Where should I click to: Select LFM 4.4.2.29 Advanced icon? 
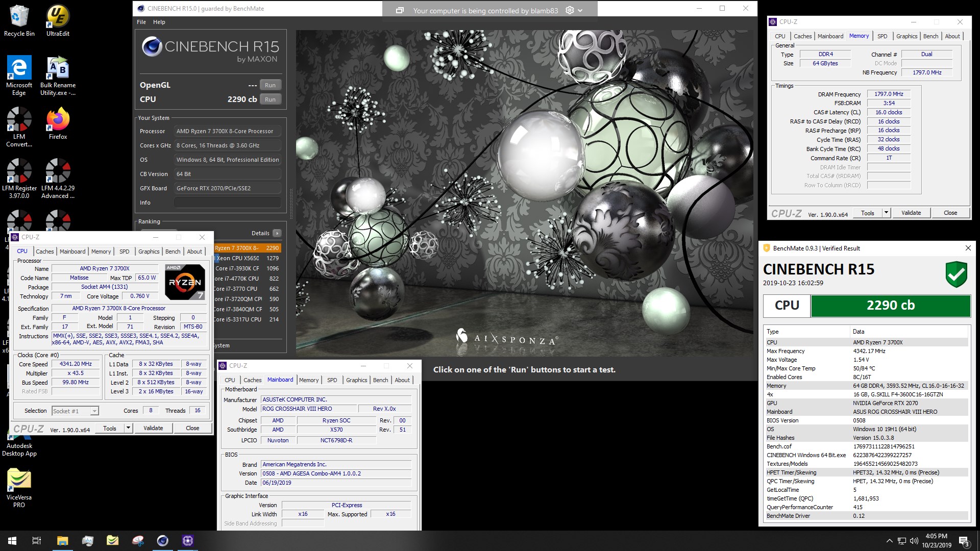[x=58, y=179]
